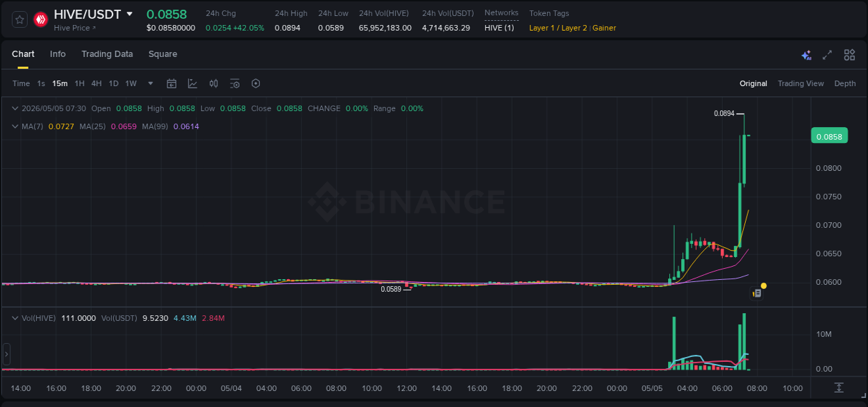Open the hexagon chart settings icon

point(256,83)
